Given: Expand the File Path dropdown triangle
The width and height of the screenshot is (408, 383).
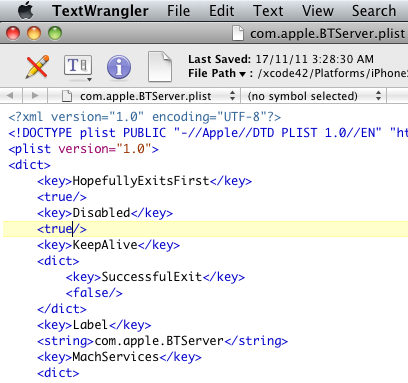Looking at the screenshot, I should point(242,74).
